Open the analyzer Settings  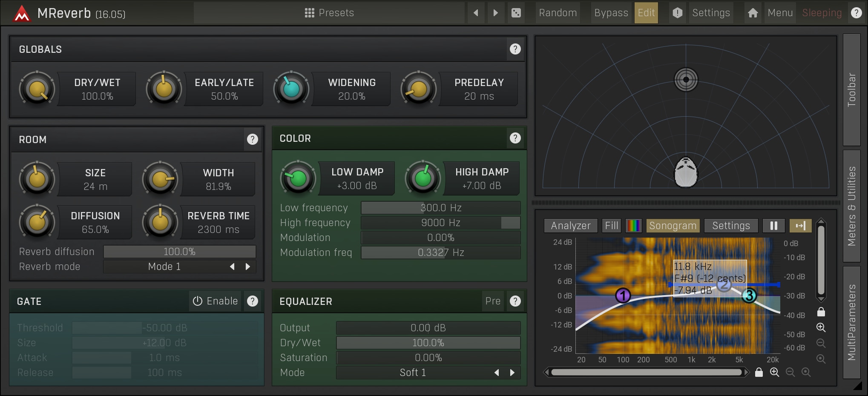point(731,226)
